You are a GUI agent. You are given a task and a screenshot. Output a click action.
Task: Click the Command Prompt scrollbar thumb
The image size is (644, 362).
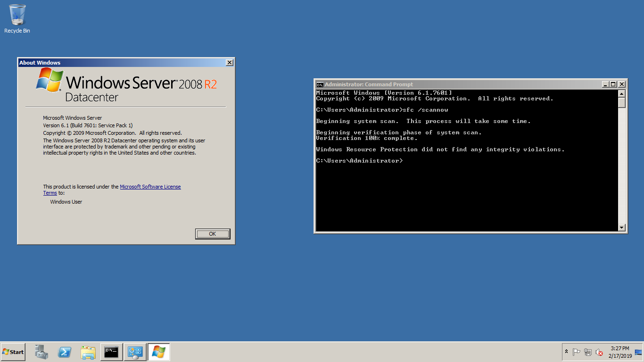tap(622, 102)
